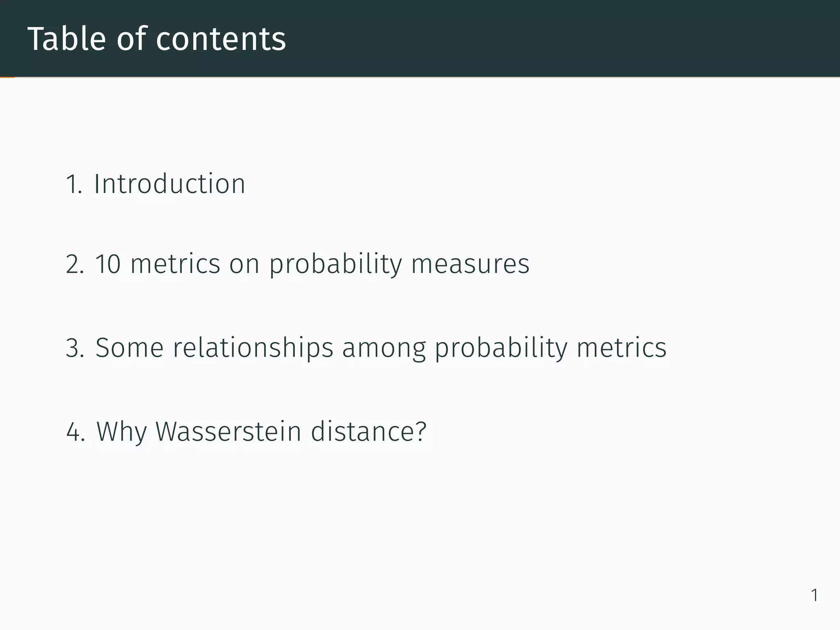
Task: Select list number "1." beside Introduction
Action: [74, 184]
